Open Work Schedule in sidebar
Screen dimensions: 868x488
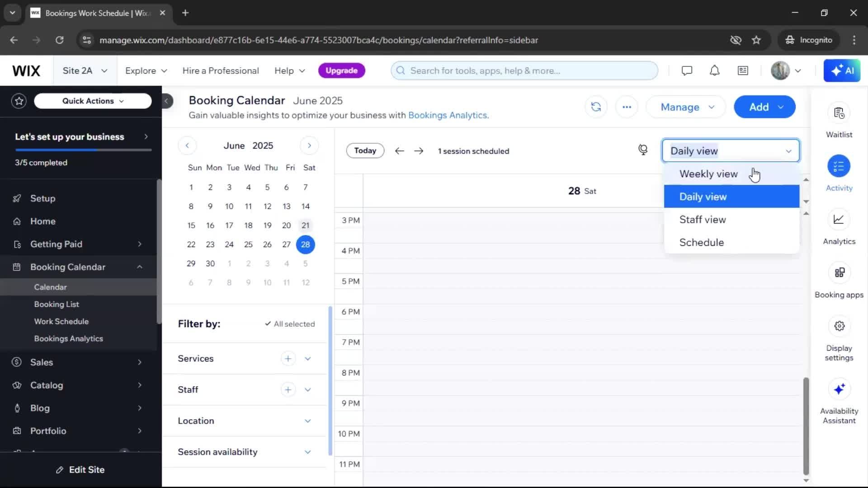click(61, 322)
